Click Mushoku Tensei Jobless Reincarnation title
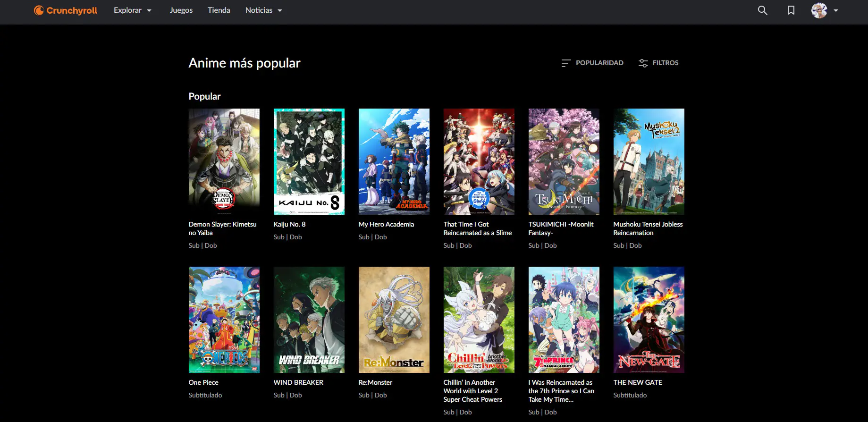 coord(648,228)
